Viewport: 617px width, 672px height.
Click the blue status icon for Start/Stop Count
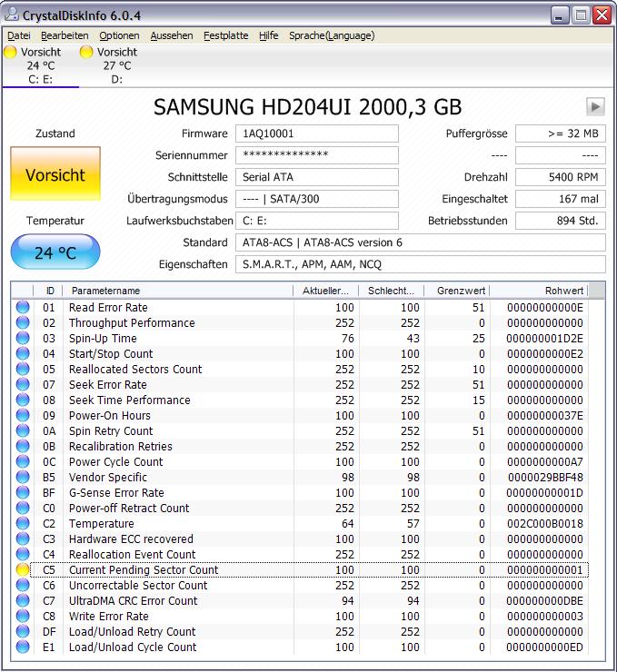point(23,353)
